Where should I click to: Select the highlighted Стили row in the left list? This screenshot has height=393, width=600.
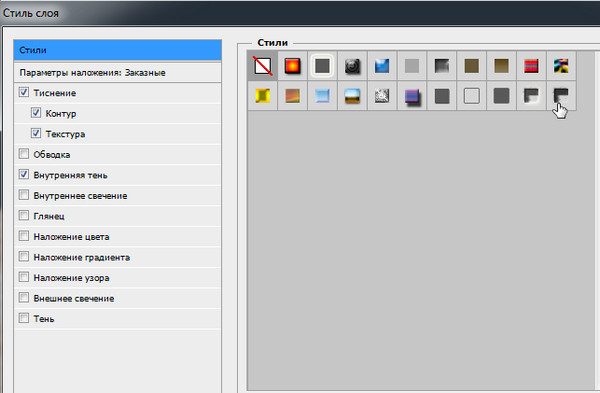pyautogui.click(x=117, y=50)
